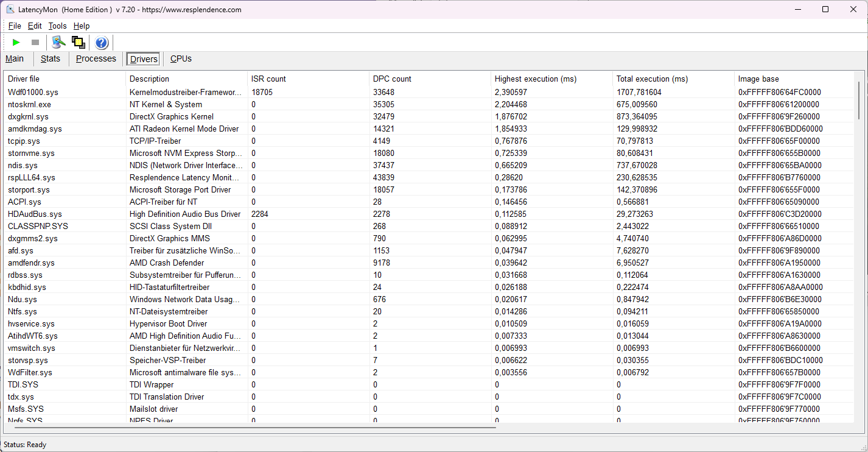Select the ntoskrnl.exe row

coord(429,104)
